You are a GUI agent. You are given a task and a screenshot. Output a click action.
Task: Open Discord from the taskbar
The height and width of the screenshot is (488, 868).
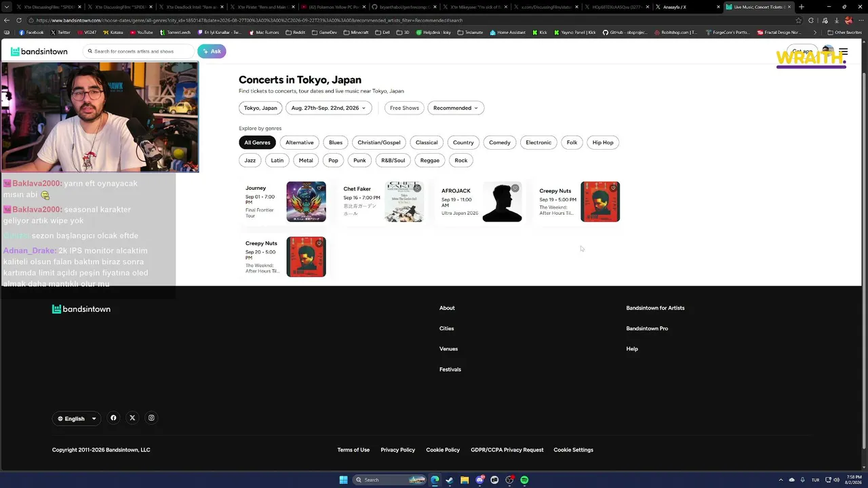tap(479, 480)
